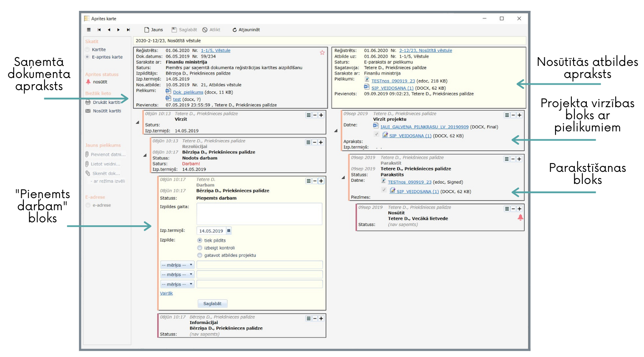Screen dimensions: 644x357
Task: Open the Dok_pielikums attachment link
Action: 188,92
